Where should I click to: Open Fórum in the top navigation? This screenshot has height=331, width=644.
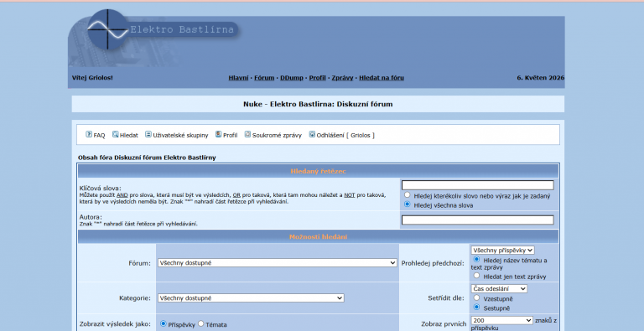(264, 78)
